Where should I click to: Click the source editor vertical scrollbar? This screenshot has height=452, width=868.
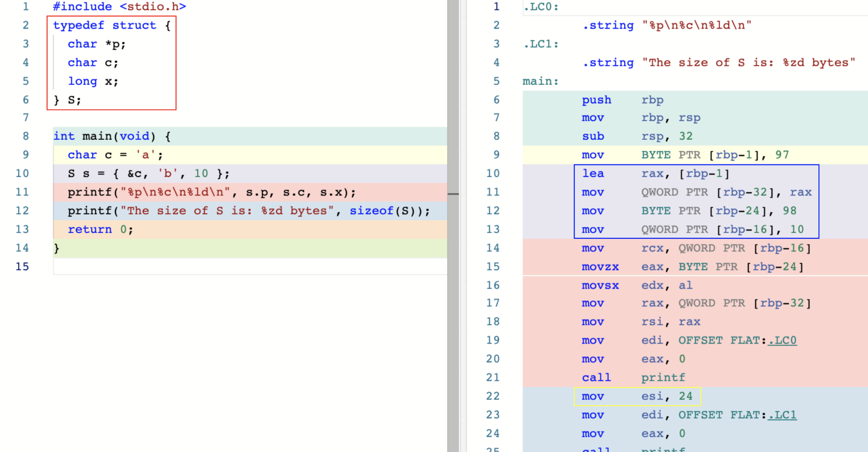coord(453,226)
